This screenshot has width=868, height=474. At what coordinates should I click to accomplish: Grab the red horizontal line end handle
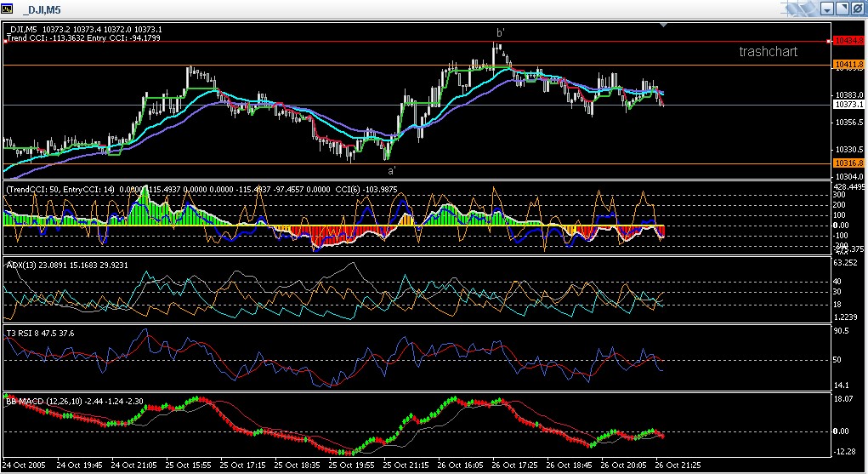[x=829, y=41]
